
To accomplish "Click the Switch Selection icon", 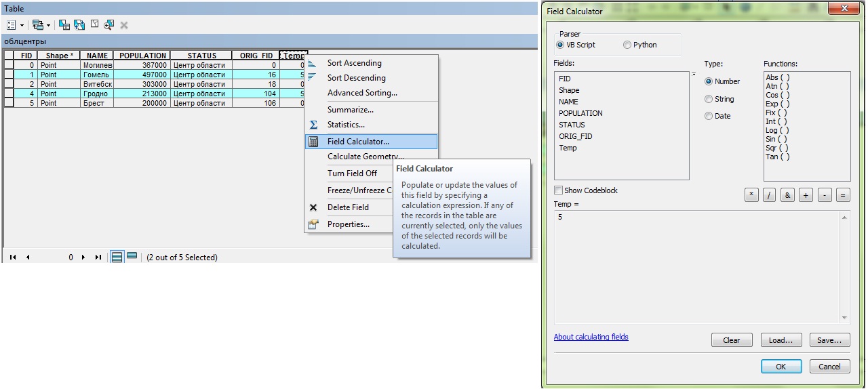I will (79, 24).
